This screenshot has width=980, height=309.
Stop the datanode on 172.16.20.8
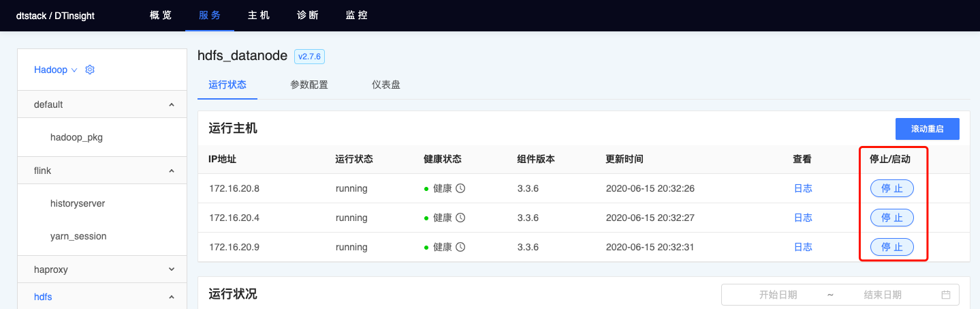point(891,188)
